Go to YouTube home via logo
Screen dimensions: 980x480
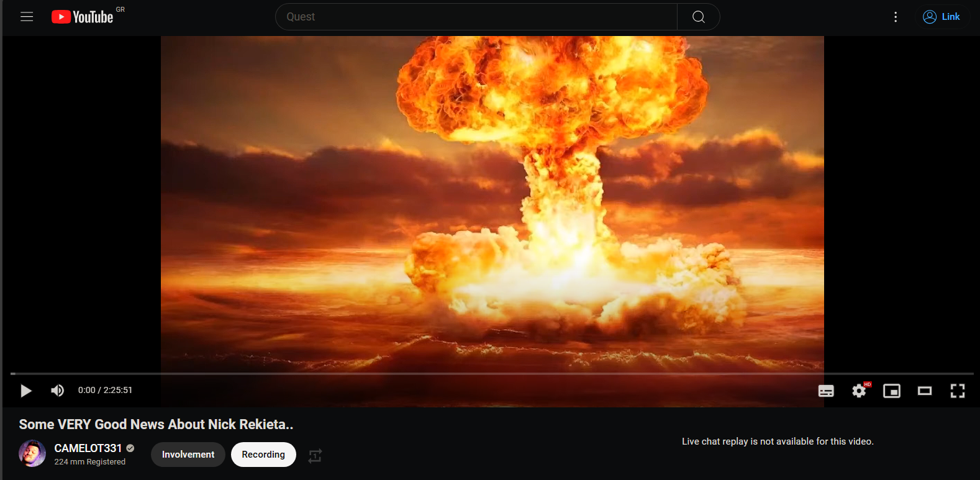point(83,17)
